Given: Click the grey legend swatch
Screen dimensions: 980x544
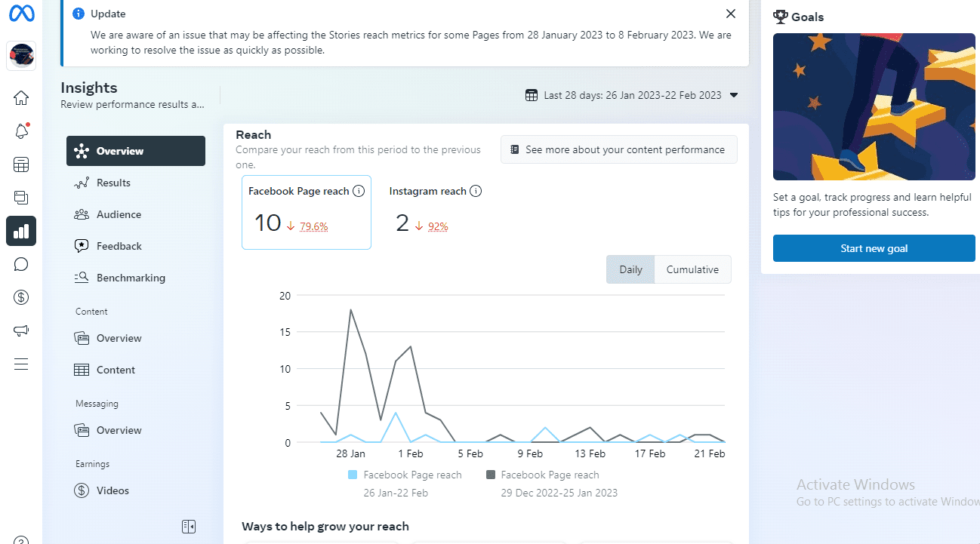Looking at the screenshot, I should click(491, 475).
